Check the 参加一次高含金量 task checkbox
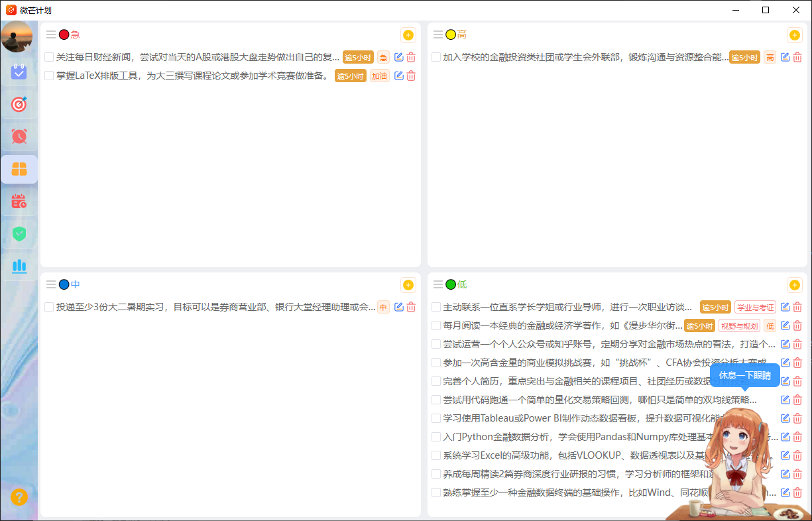The image size is (812, 521). click(x=436, y=363)
